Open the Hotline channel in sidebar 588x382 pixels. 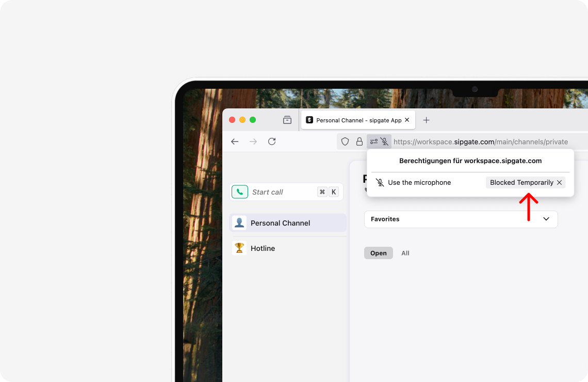(288, 248)
